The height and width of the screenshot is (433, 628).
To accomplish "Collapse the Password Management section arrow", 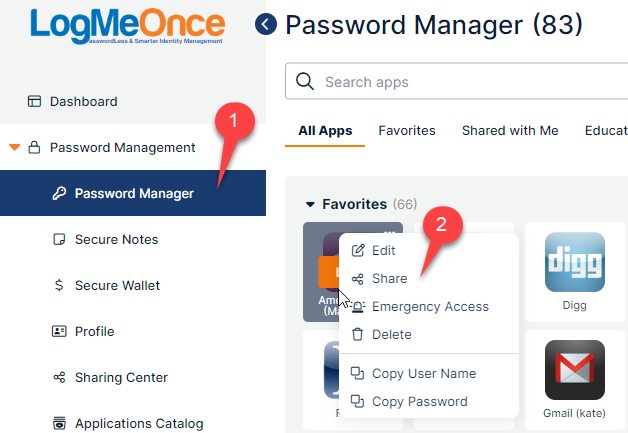I will click(14, 147).
